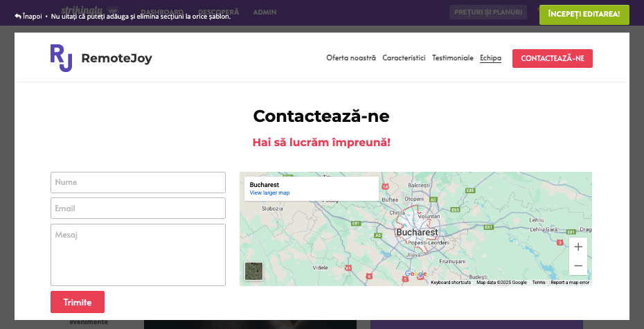Image resolution: width=644 pixels, height=329 pixels.
Task: Open the Oferta noastră nav item
Action: click(x=351, y=58)
